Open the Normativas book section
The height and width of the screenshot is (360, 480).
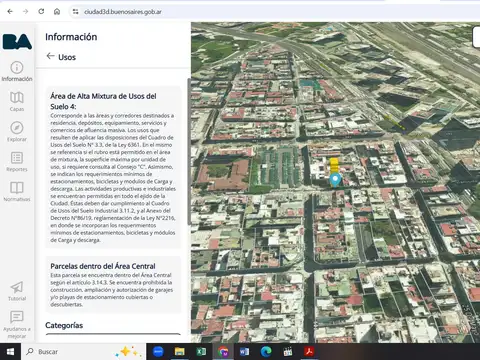tap(17, 191)
